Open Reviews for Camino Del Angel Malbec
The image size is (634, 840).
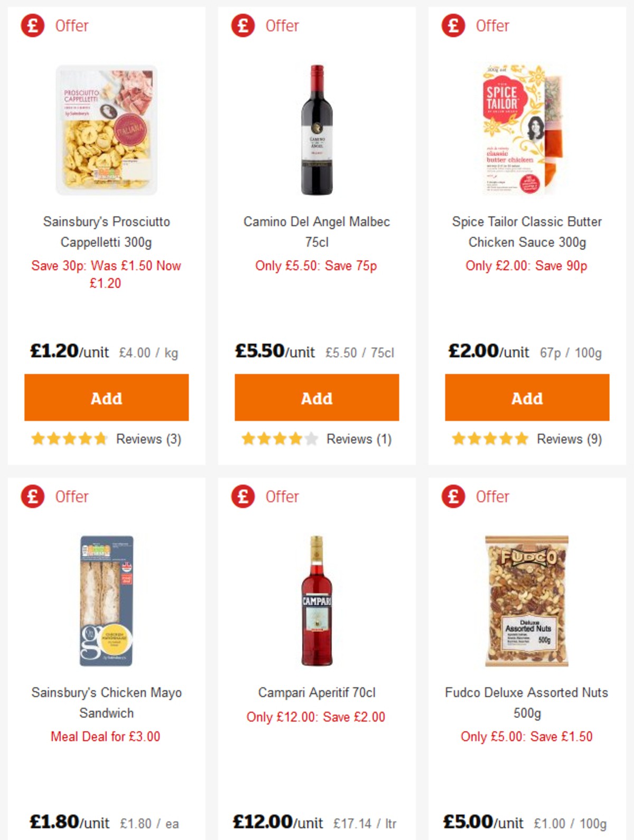[x=357, y=439]
